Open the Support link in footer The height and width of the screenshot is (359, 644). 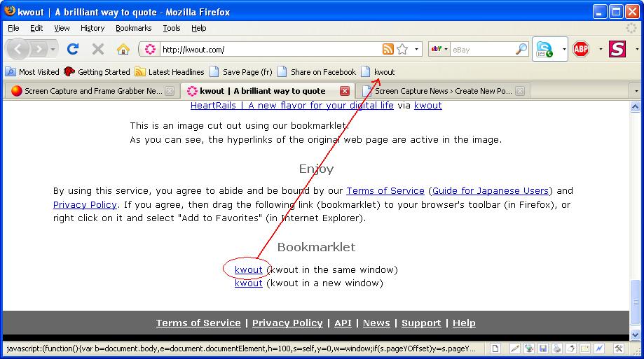coord(421,323)
